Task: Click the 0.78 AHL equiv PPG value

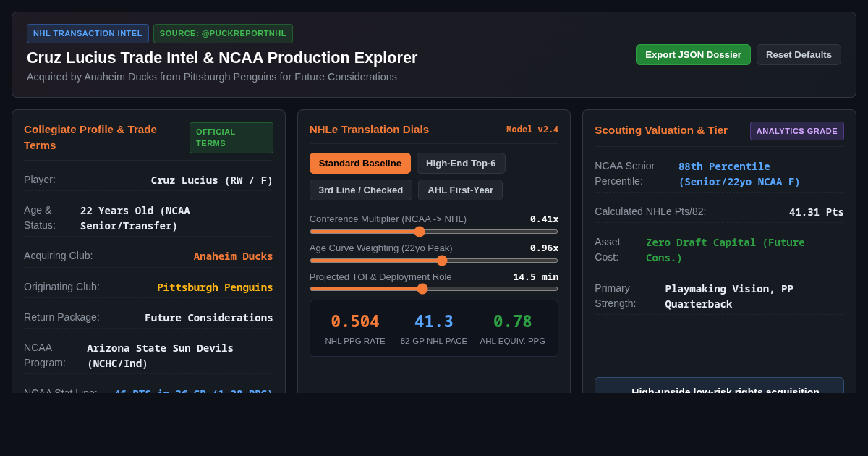Action: (x=513, y=321)
